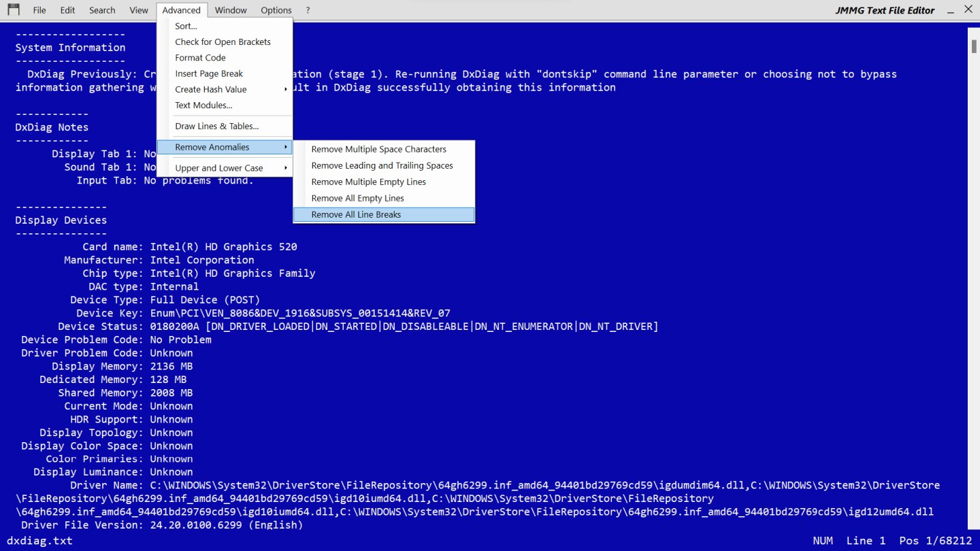The height and width of the screenshot is (551, 980).
Task: Click the vertical scrollbar on the right
Action: coord(973,272)
